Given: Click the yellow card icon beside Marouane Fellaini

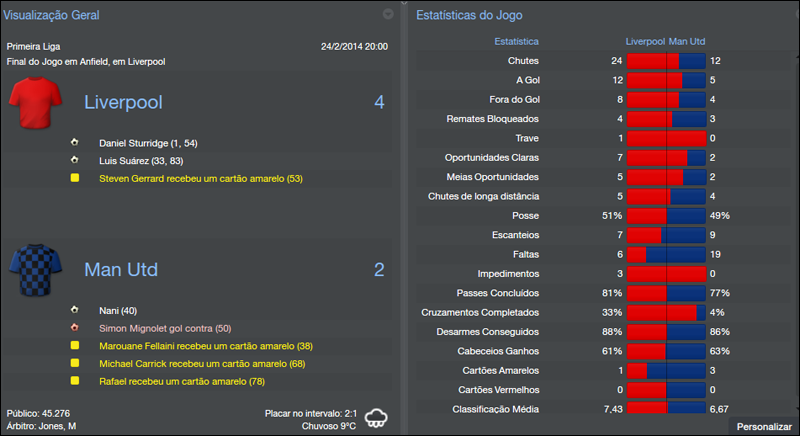Looking at the screenshot, I should tap(74, 345).
